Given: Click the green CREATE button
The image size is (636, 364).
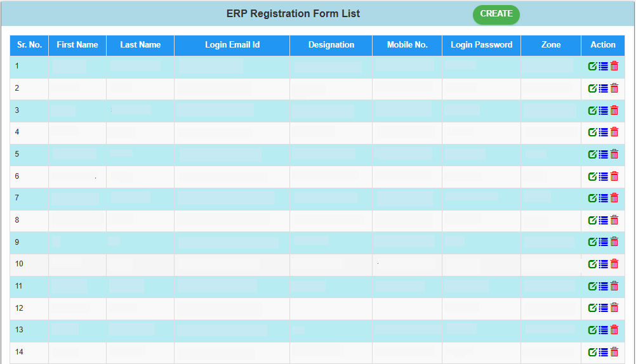Looking at the screenshot, I should 496,15.
